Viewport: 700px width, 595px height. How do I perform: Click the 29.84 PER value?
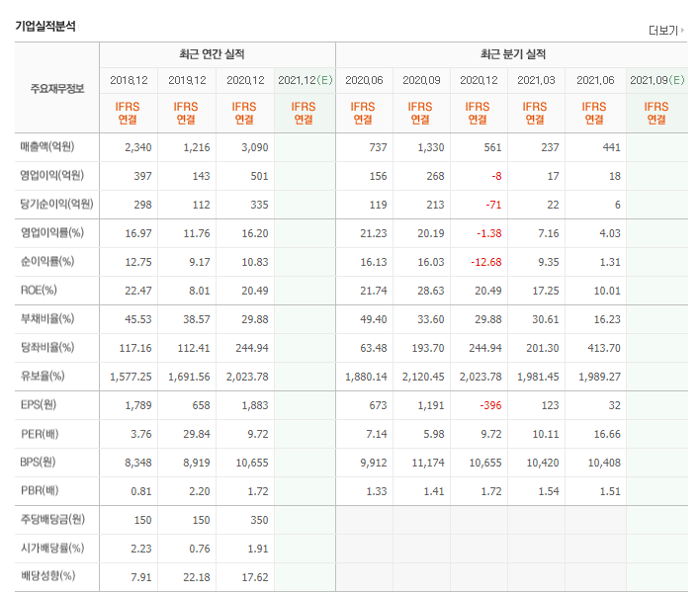click(197, 434)
